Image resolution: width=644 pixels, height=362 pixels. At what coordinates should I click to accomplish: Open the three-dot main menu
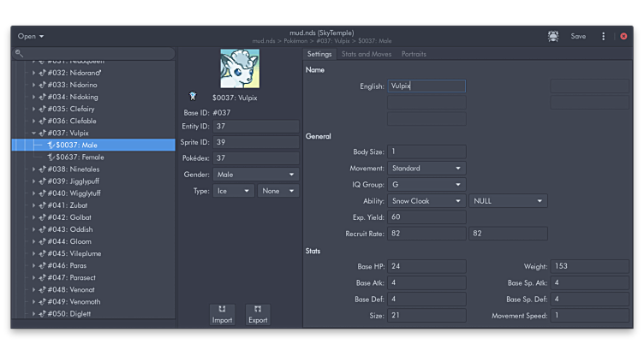pyautogui.click(x=603, y=36)
